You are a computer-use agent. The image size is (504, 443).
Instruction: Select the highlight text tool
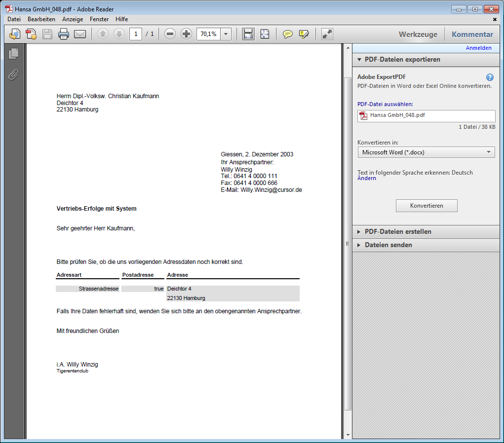click(304, 34)
